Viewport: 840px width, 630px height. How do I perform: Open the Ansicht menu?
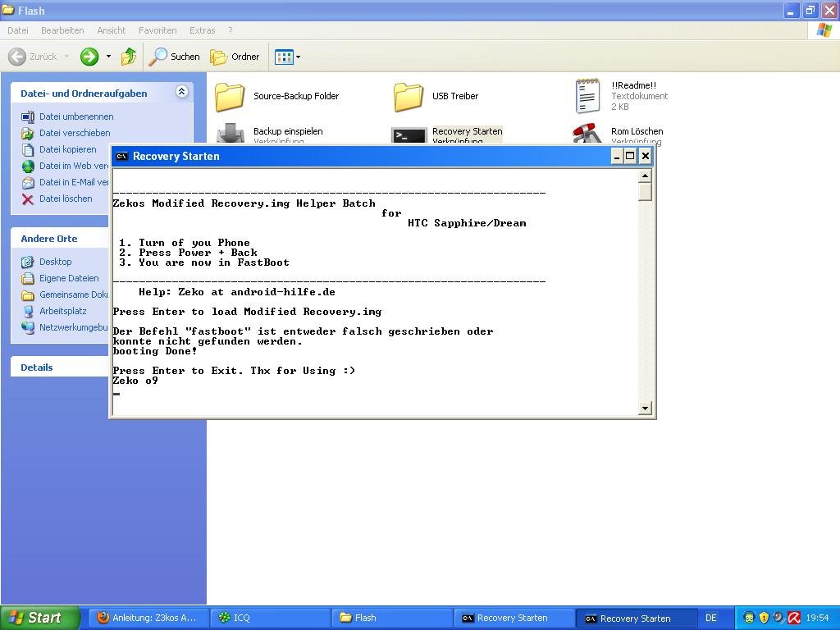111,30
